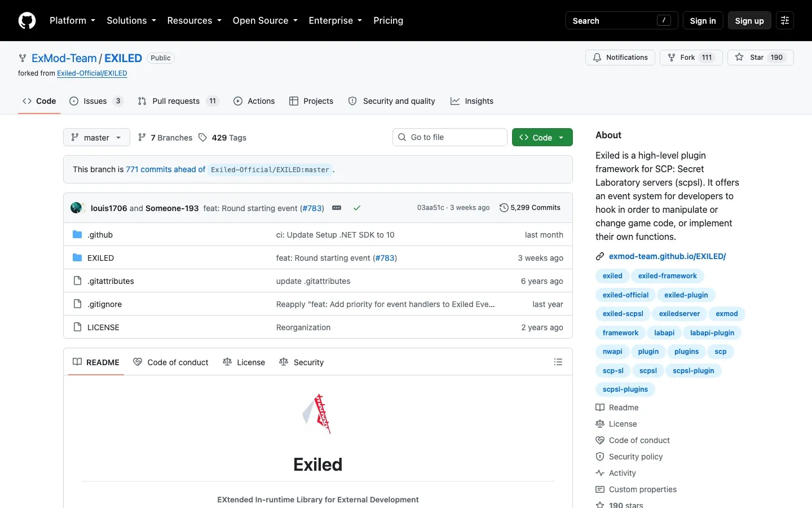Open the master branch dropdown
The image size is (812, 508).
[x=96, y=137]
